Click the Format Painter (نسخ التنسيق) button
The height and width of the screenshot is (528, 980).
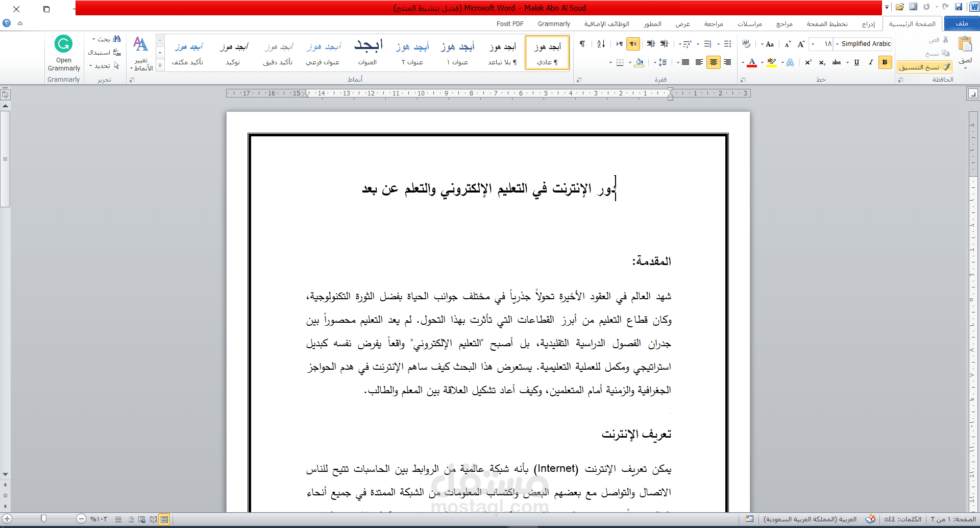[x=924, y=67]
